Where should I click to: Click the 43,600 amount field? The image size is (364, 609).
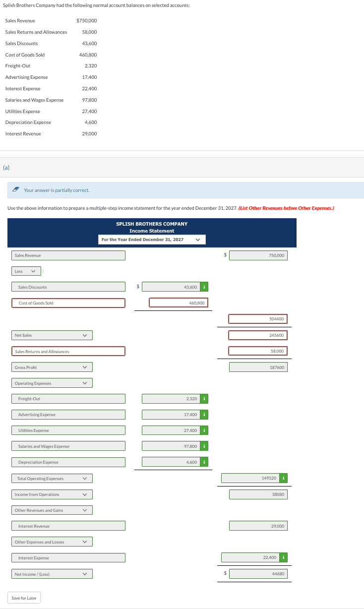tap(171, 287)
